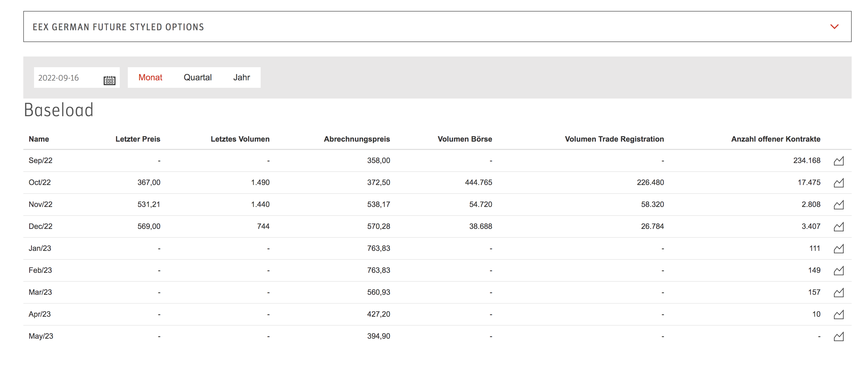Click the Baseload section heading
Viewport: 868px width, 385px height.
[x=59, y=110]
